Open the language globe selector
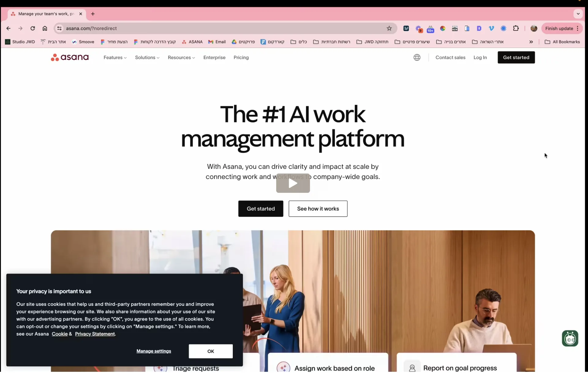Screen dimensions: 588x373 pyautogui.click(x=417, y=58)
